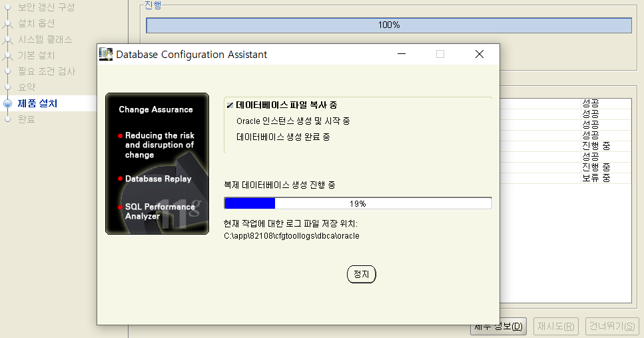The width and height of the screenshot is (644, 338).
Task: Click the 요약 step bullet icon
Action: [x=7, y=87]
